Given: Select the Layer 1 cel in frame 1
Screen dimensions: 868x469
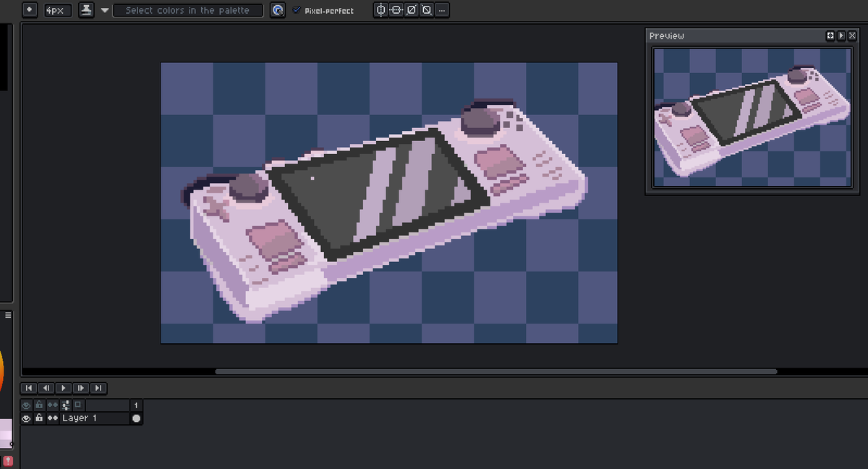Looking at the screenshot, I should 136,418.
